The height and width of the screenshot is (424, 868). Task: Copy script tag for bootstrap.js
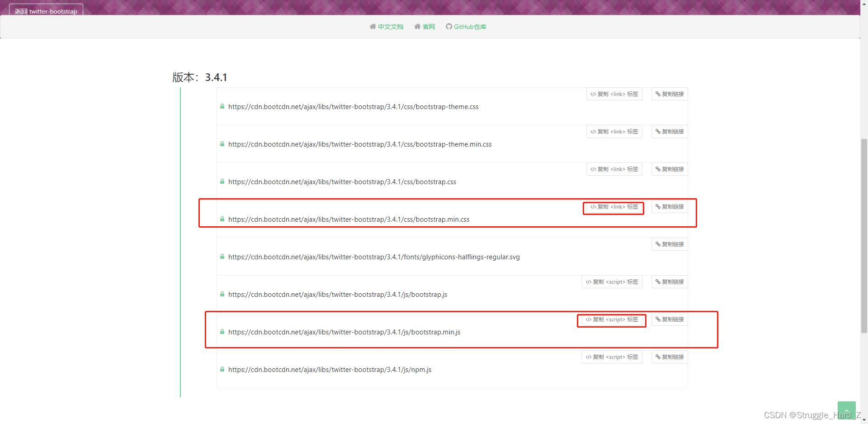(x=612, y=282)
